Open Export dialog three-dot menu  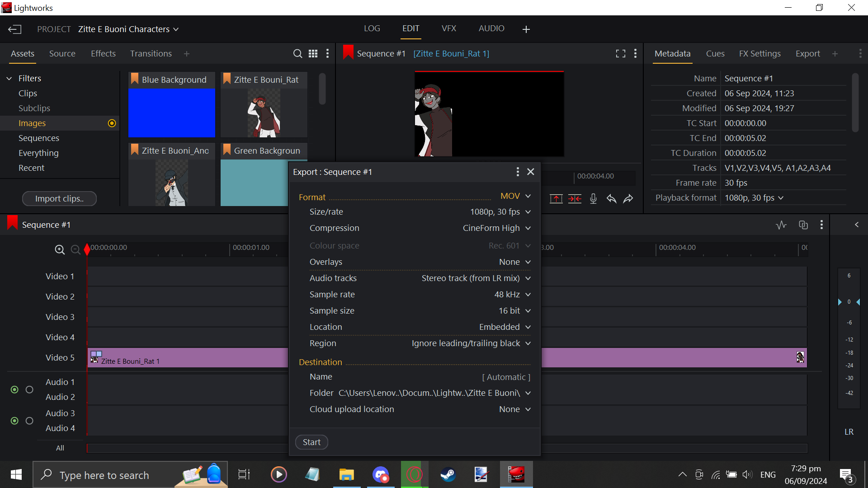(x=518, y=172)
